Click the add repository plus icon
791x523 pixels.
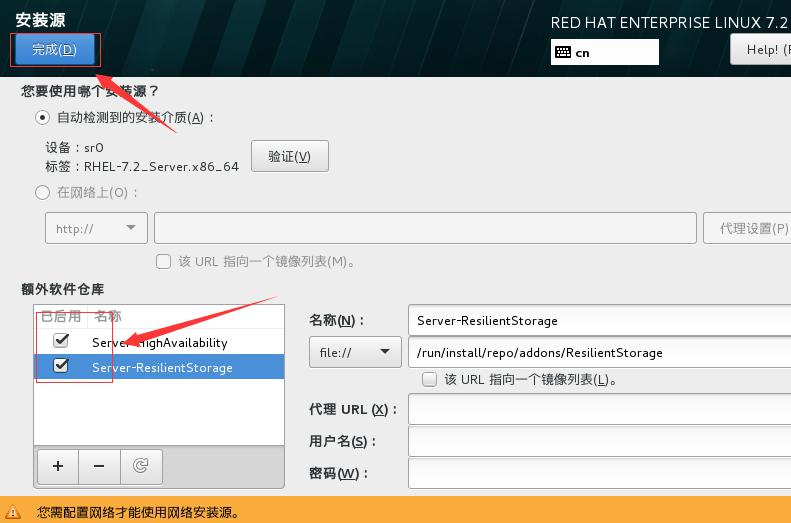tap(58, 467)
